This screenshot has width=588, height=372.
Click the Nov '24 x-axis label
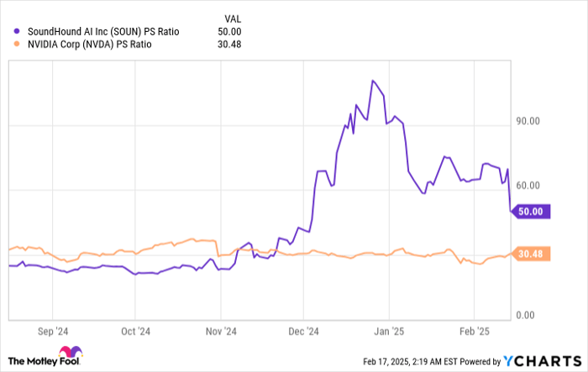pyautogui.click(x=221, y=332)
